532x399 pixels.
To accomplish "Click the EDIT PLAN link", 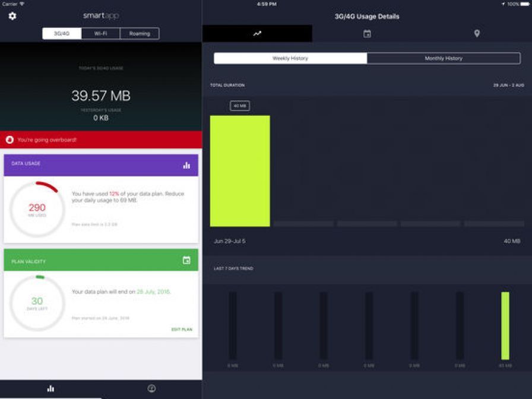I will point(182,330).
